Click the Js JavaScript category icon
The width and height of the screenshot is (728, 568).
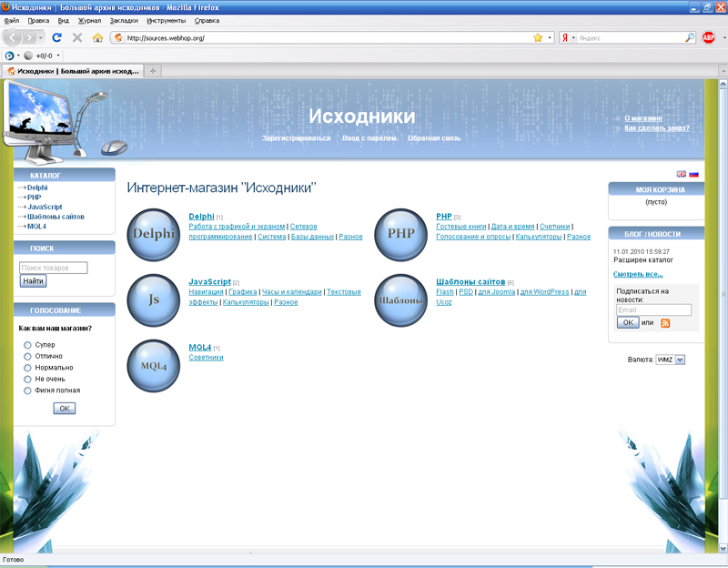coord(154,299)
